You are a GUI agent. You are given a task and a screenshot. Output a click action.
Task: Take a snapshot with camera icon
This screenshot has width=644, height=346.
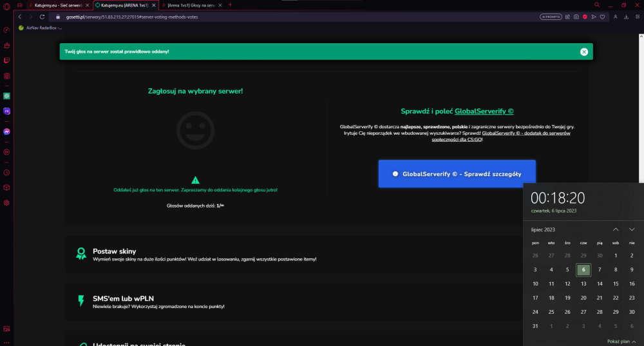576,17
